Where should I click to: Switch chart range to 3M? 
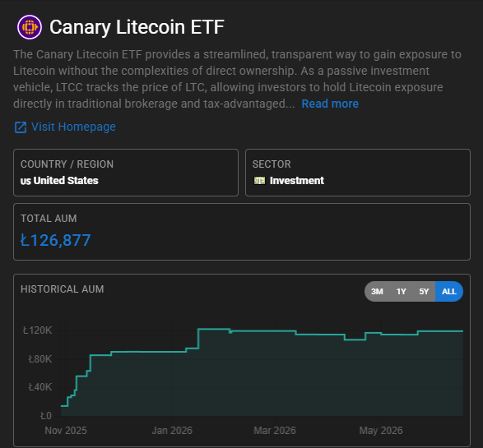pos(377,291)
